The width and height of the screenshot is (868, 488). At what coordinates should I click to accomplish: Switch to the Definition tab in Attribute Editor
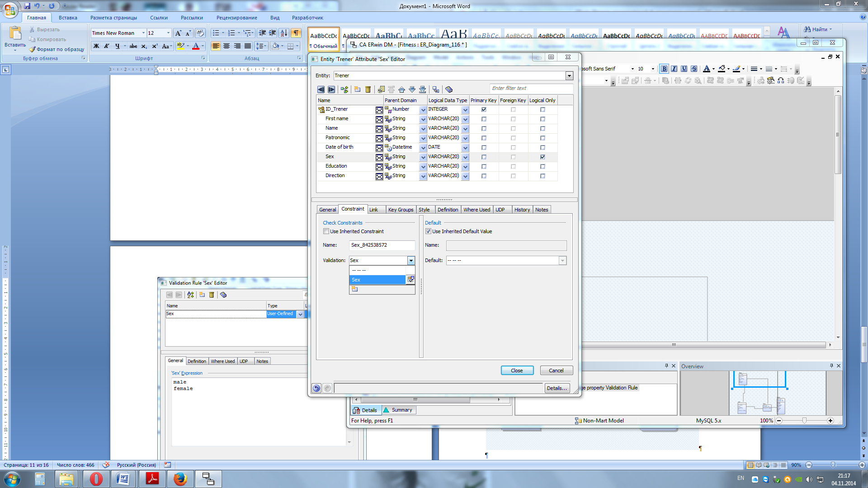click(448, 210)
